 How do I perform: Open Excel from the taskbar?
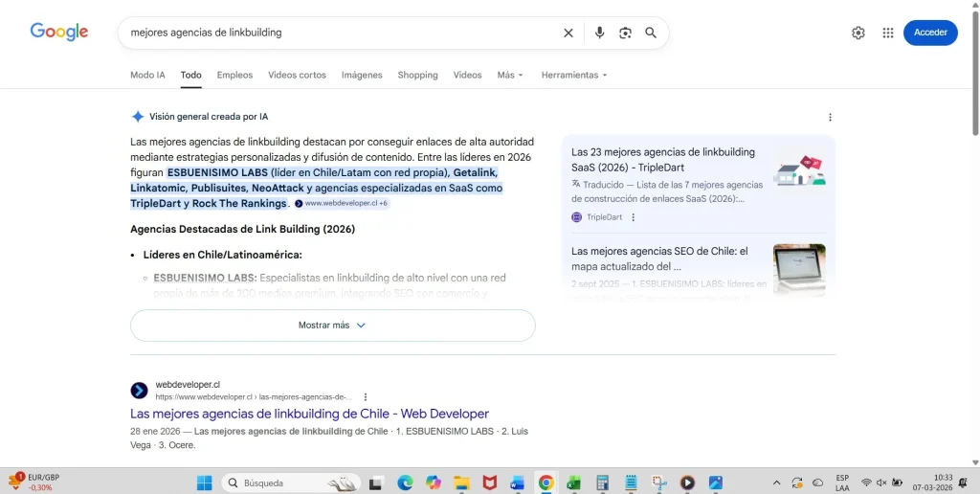pos(574,483)
